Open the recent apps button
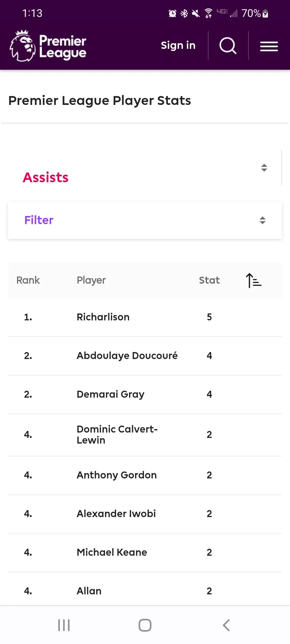290x644 pixels. click(x=64, y=625)
